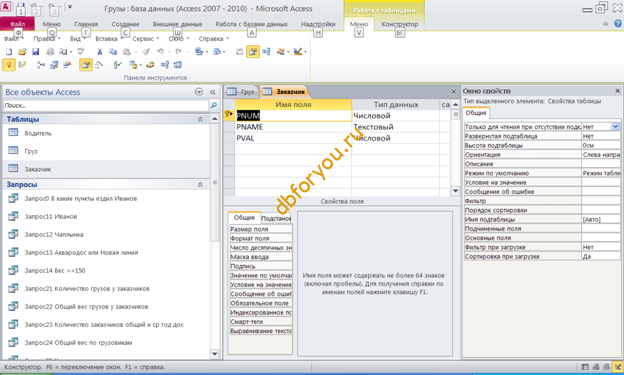This screenshot has width=624, height=375.
Task: Toggle the Property Sheet icon in the second toolbar row
Action: pyautogui.click(x=86, y=64)
